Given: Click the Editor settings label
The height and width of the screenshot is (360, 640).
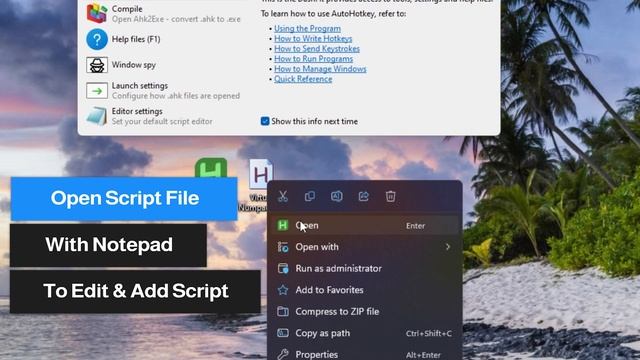Looking at the screenshot, I should [x=137, y=111].
